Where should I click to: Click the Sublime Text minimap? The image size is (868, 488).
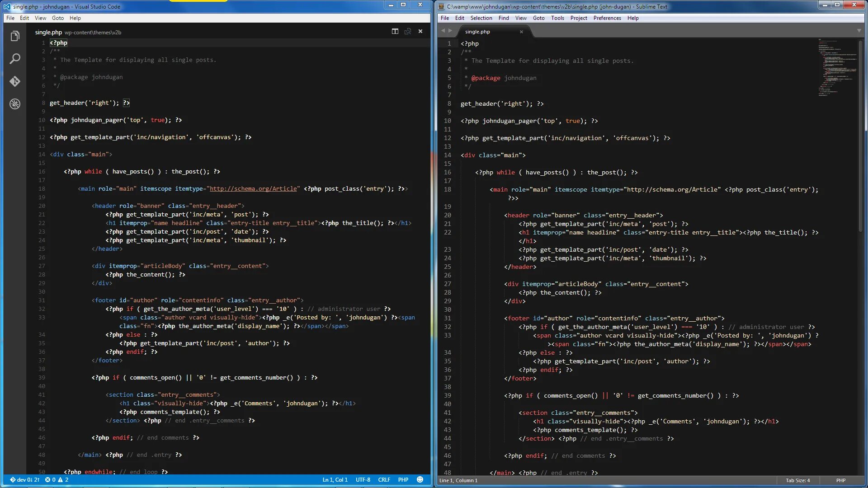[836, 68]
